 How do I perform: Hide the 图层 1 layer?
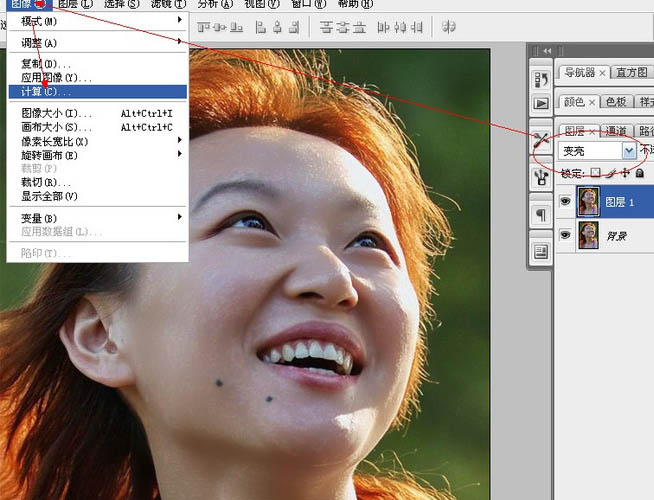(565, 201)
